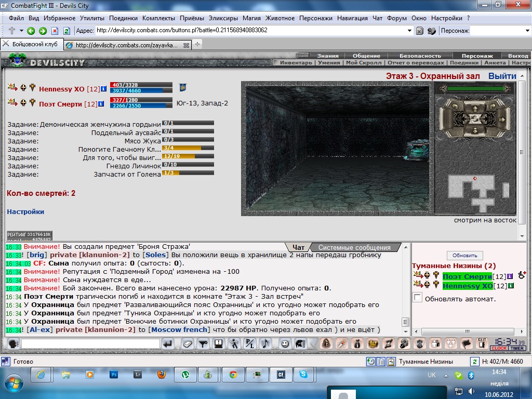Switch to the Бойцовский клуб tab
Image resolution: width=532 pixels, height=399 pixels.
(31, 44)
